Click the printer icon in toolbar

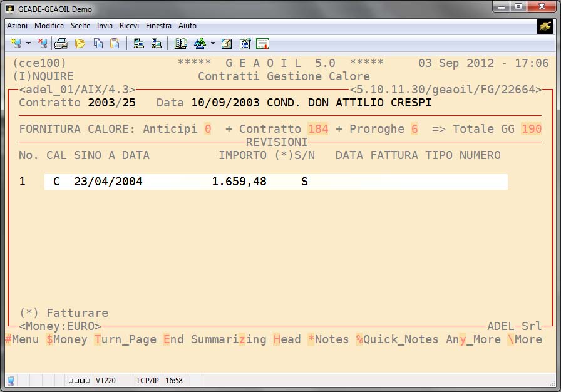61,44
